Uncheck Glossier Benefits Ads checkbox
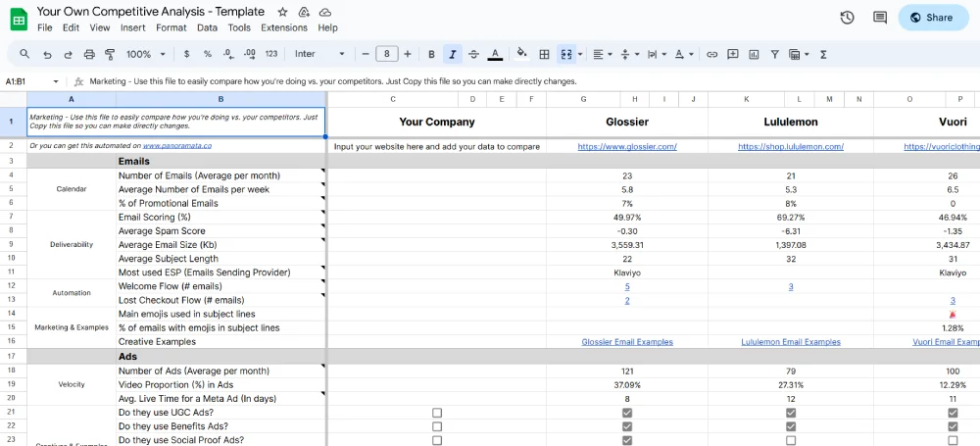 pos(627,426)
